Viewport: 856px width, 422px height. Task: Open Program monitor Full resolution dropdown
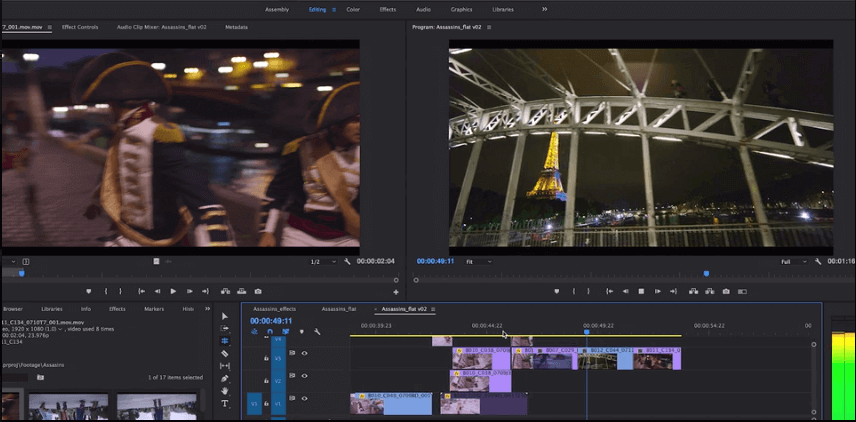[793, 262]
